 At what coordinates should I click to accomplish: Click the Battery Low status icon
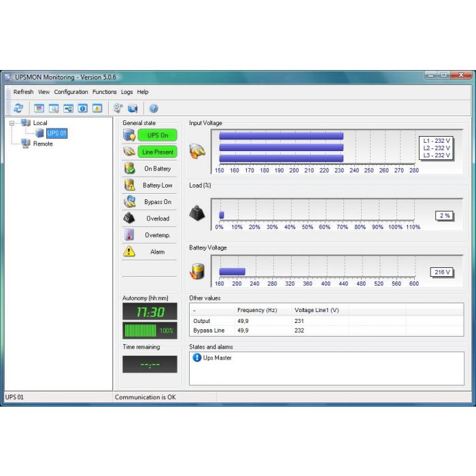[129, 185]
